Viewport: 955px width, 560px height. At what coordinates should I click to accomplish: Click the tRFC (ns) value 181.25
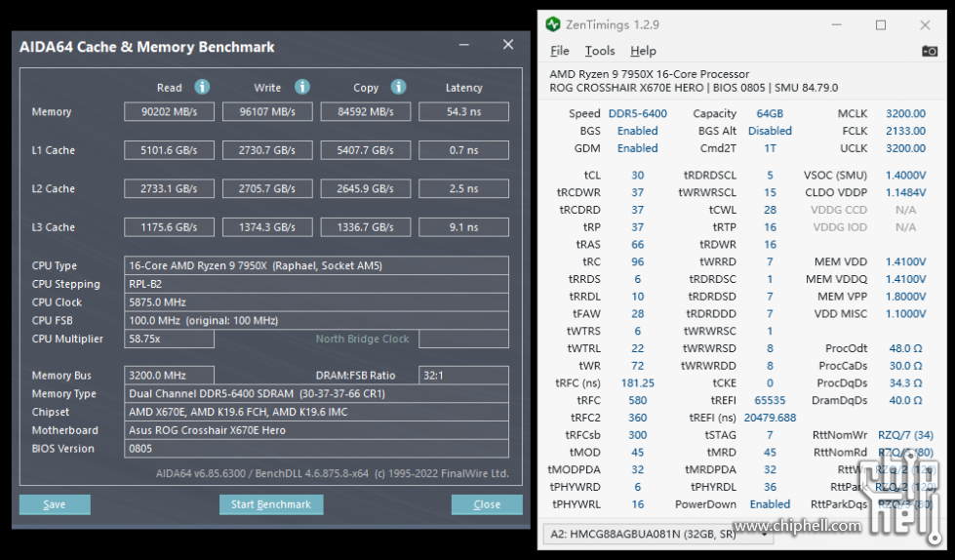(638, 383)
